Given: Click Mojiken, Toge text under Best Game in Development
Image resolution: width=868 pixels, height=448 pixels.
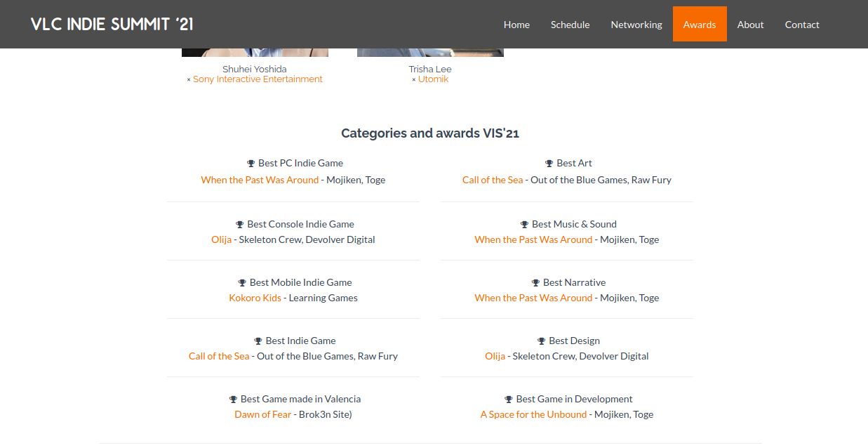Looking at the screenshot, I should click(624, 414).
